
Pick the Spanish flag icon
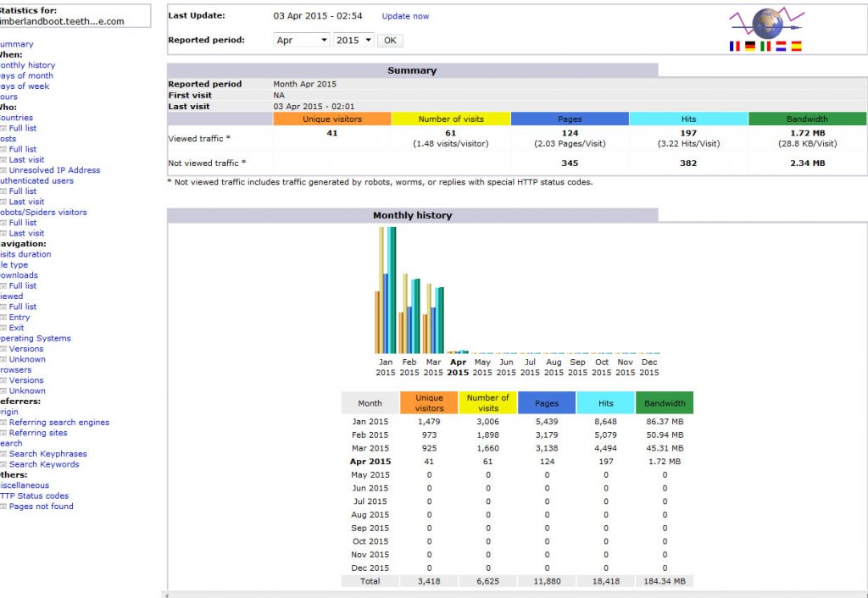(x=796, y=47)
